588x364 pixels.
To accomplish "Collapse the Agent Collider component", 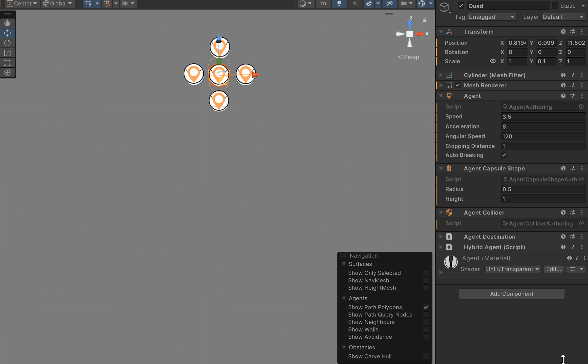I will (x=441, y=212).
